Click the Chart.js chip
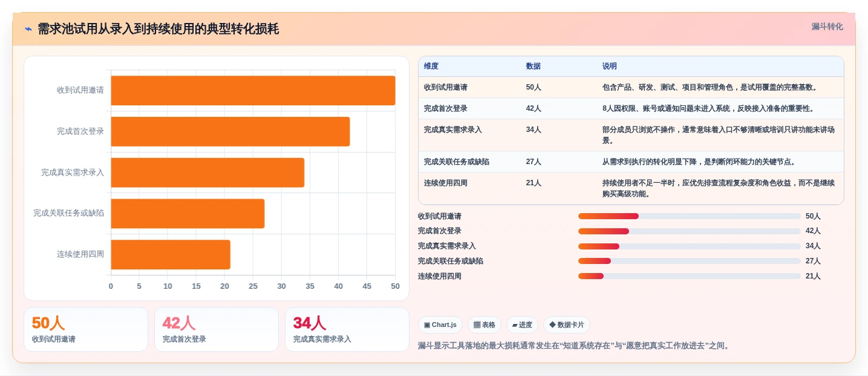The height and width of the screenshot is (376, 868). [440, 325]
